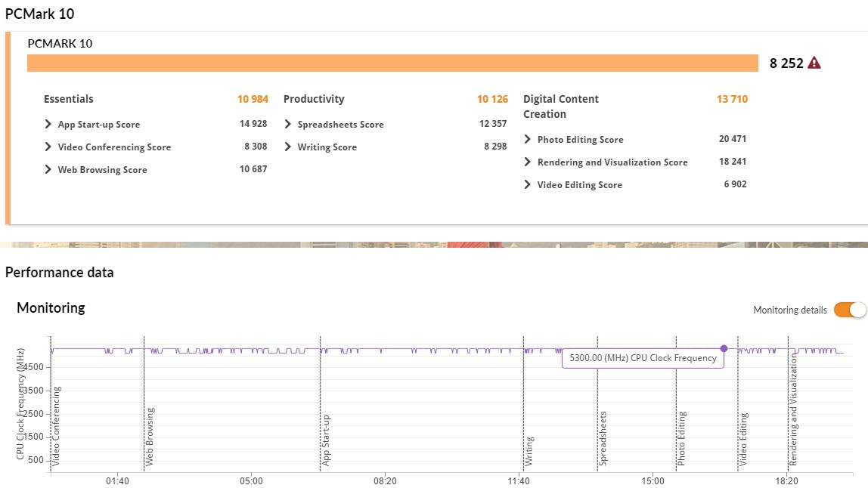
Task: Click the Essentials heading
Action: tap(69, 99)
